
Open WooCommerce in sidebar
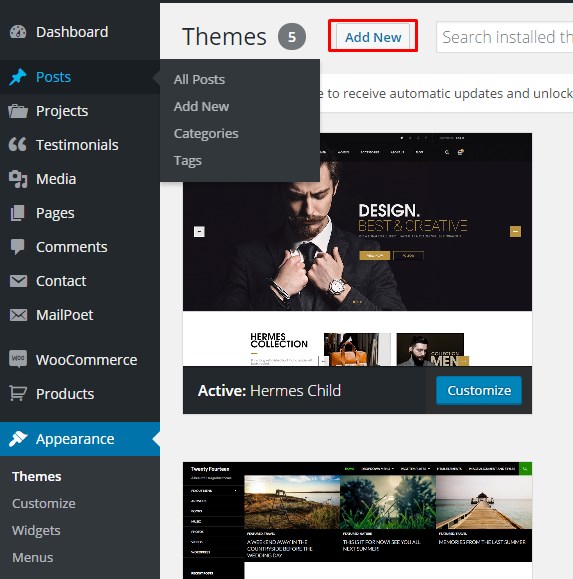[x=80, y=360]
